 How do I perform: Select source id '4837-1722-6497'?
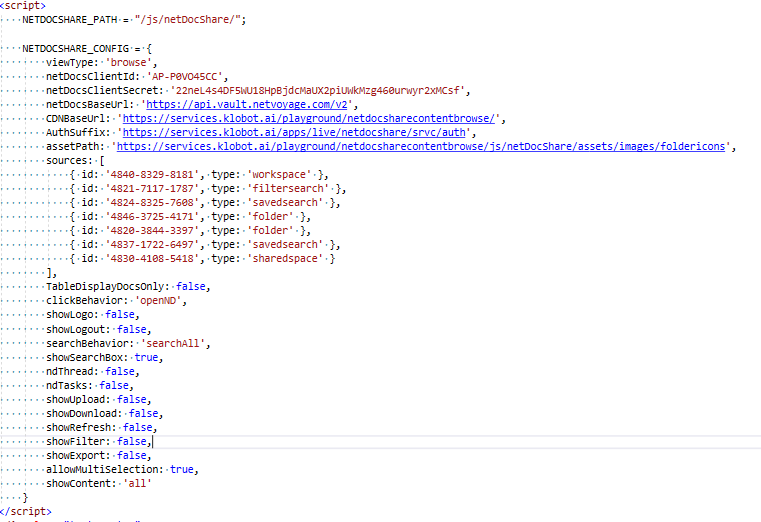point(152,245)
